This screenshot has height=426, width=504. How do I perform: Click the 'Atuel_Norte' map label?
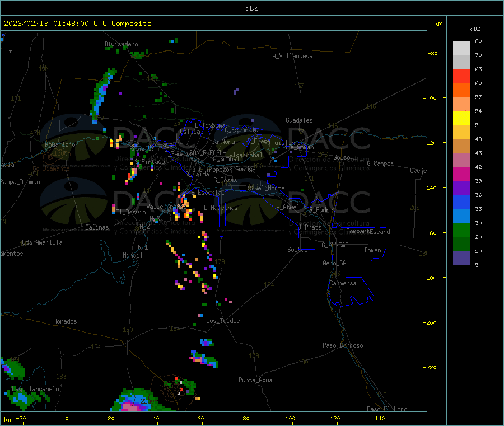pos(266,188)
